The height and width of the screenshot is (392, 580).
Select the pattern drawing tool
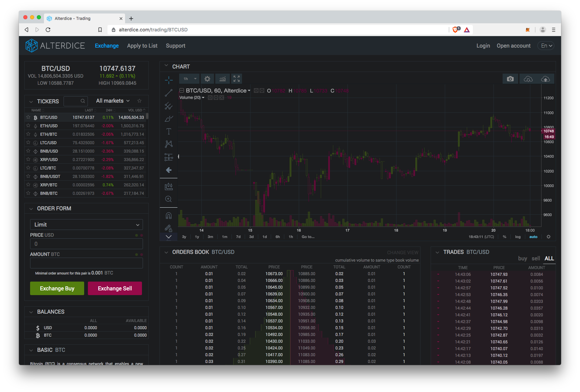[x=169, y=144]
